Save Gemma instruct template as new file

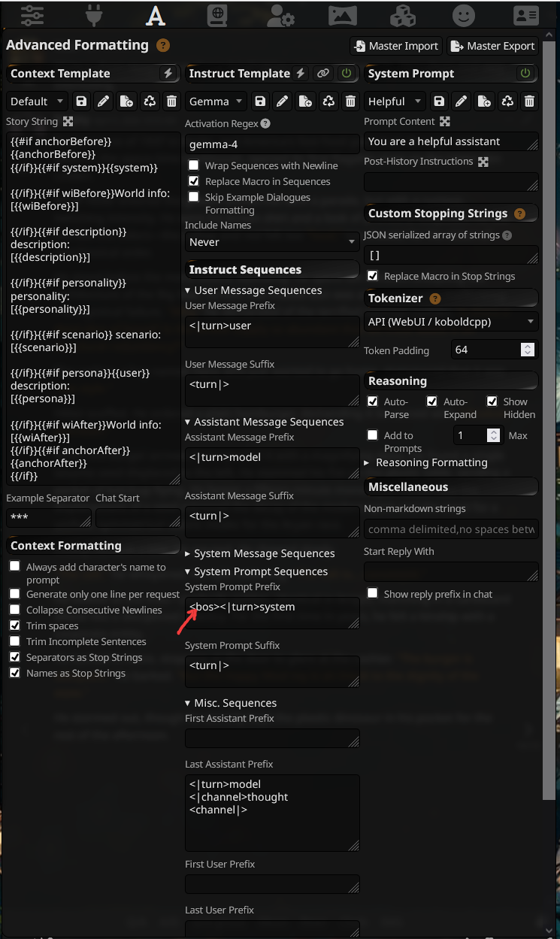click(x=305, y=101)
